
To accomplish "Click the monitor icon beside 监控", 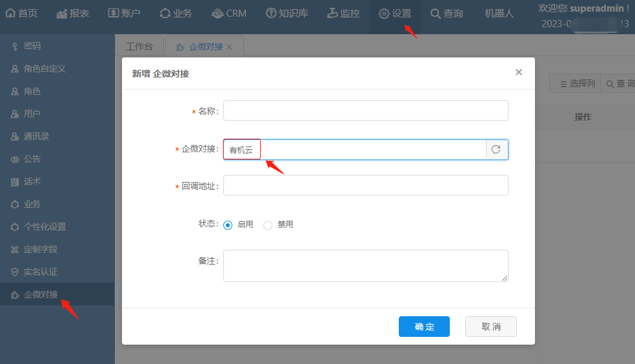I will click(332, 13).
